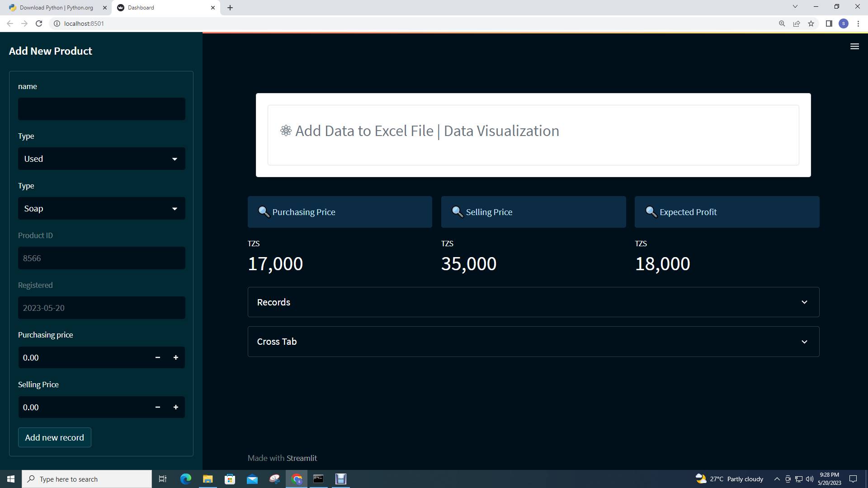Image resolution: width=868 pixels, height=488 pixels.
Task: Click the browser zoom magnifier icon
Action: pos(782,23)
